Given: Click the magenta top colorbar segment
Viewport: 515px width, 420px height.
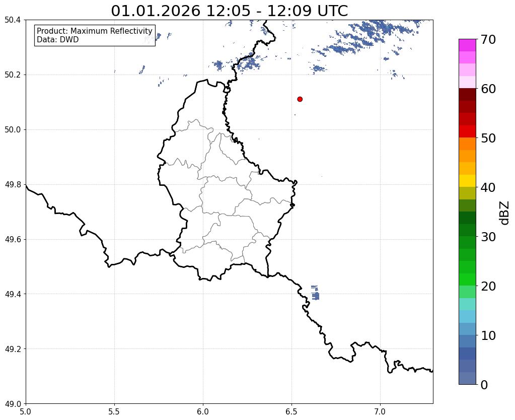Looking at the screenshot, I should [x=467, y=45].
